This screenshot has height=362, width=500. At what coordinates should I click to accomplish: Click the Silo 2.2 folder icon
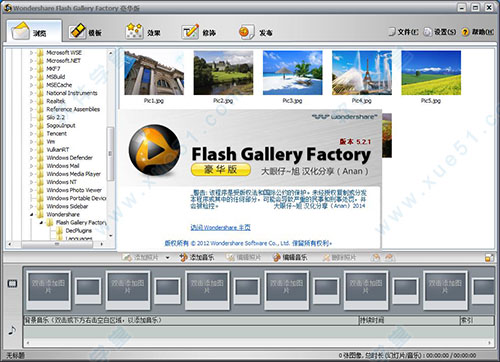click(x=40, y=117)
